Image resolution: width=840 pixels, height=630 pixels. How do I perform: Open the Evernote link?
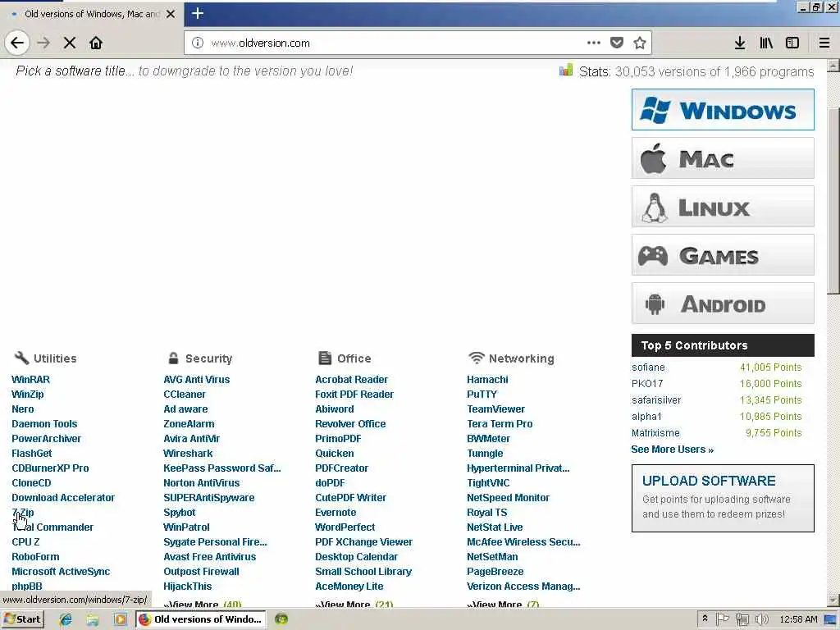click(x=336, y=513)
